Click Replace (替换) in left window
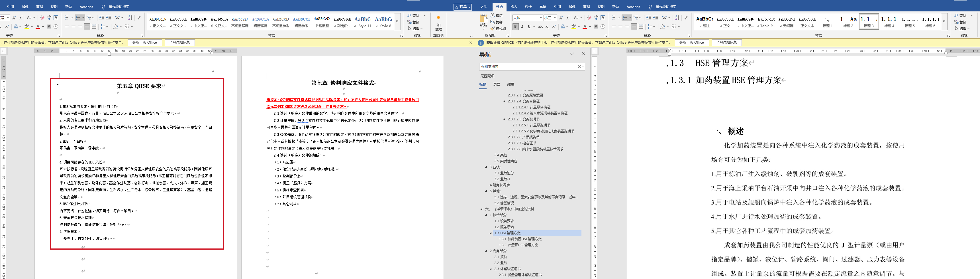Viewport: 980px width, 279px height. coord(414,22)
